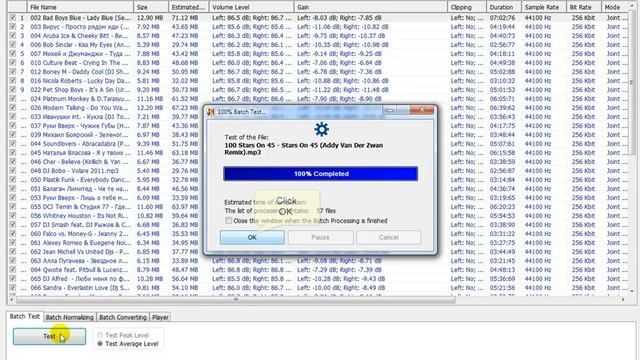640x360 pixels.
Task: Select the Test Average Level radio option
Action: tap(100, 344)
